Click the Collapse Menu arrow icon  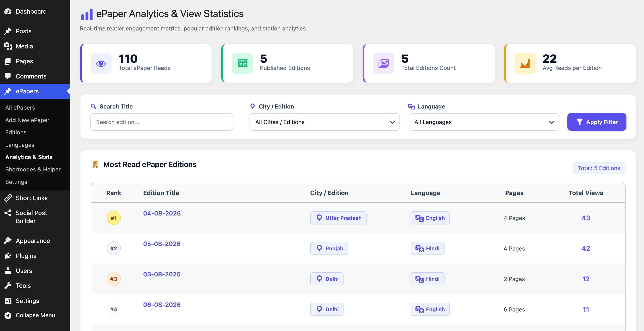8,315
